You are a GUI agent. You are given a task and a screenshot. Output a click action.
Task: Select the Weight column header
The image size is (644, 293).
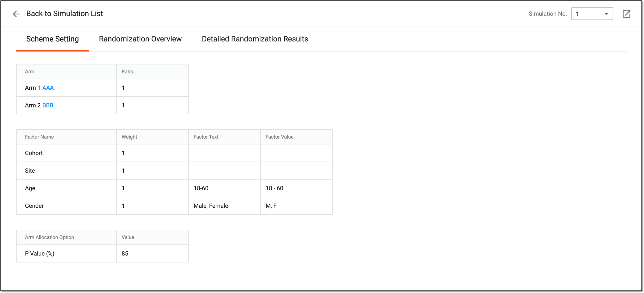click(152, 137)
